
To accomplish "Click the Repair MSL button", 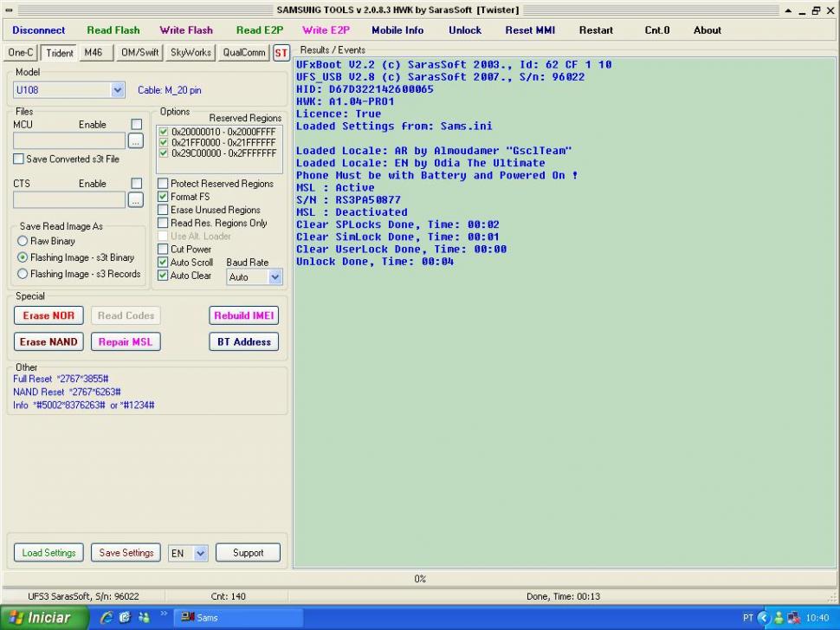I will click(x=126, y=342).
